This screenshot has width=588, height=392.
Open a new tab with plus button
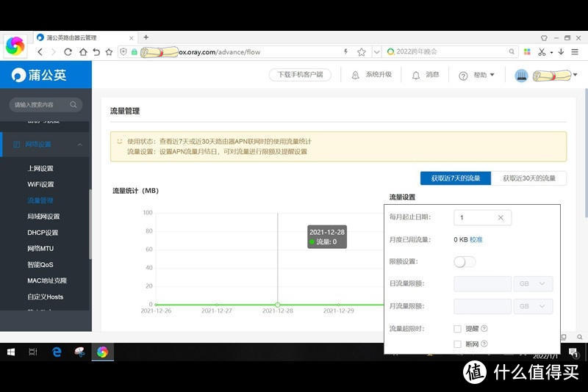[146, 37]
